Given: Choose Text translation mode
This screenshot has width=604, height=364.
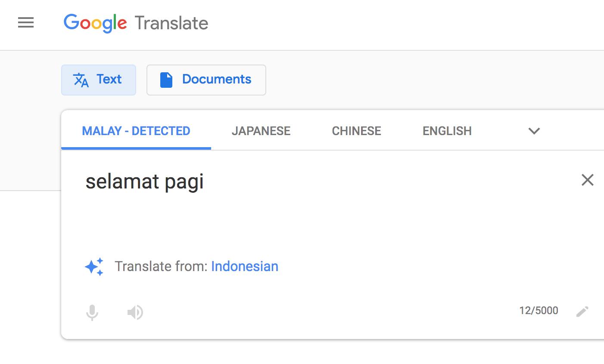Looking at the screenshot, I should tap(99, 80).
